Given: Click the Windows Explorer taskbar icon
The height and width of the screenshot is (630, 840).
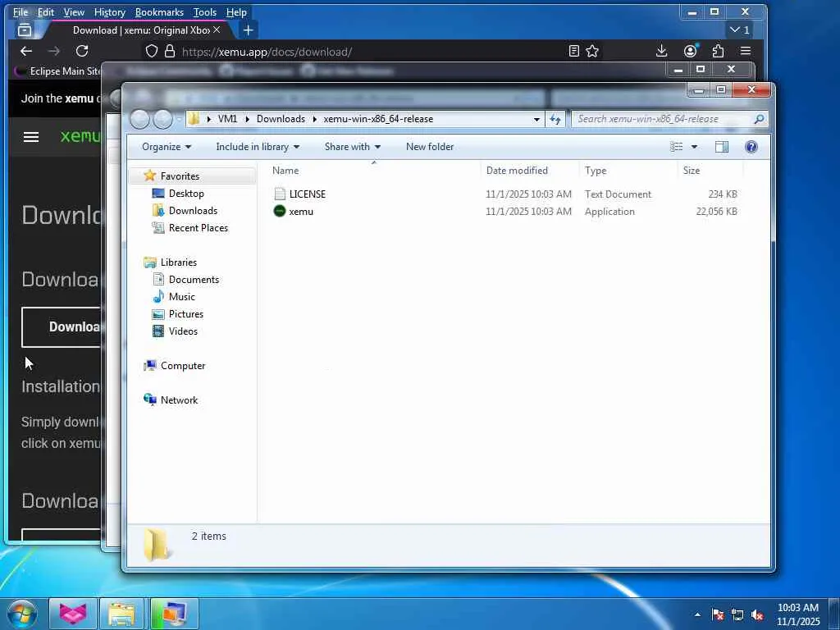Looking at the screenshot, I should pos(122,614).
